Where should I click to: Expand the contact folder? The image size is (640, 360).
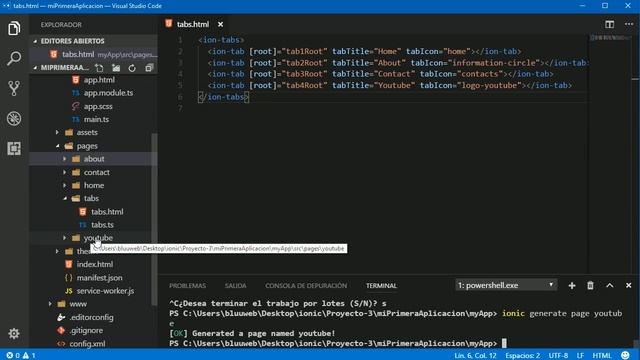[64, 172]
